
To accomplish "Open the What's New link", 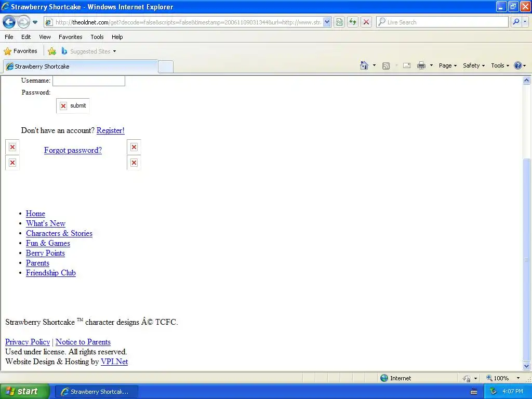I will coord(46,223).
